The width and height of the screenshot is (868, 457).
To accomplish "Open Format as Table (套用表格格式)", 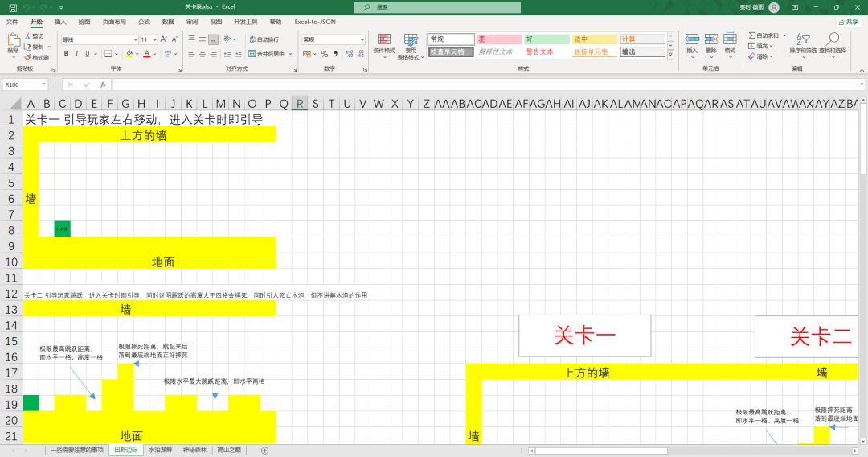I will (411, 46).
